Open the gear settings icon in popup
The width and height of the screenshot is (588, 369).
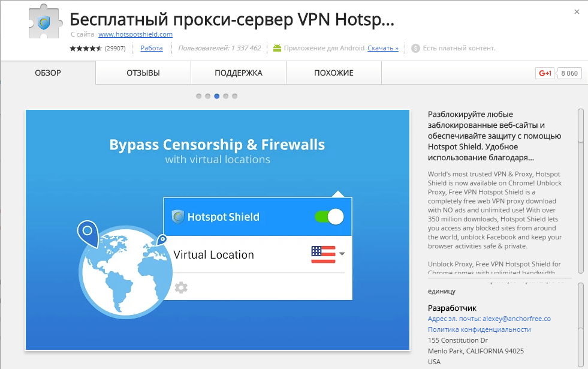pyautogui.click(x=181, y=287)
